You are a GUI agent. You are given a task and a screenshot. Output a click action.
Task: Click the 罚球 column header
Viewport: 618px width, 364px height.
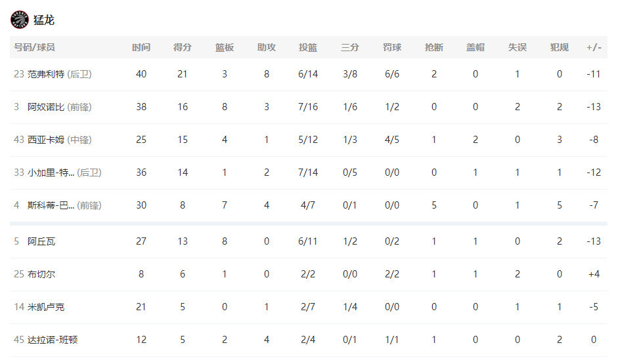coord(392,47)
